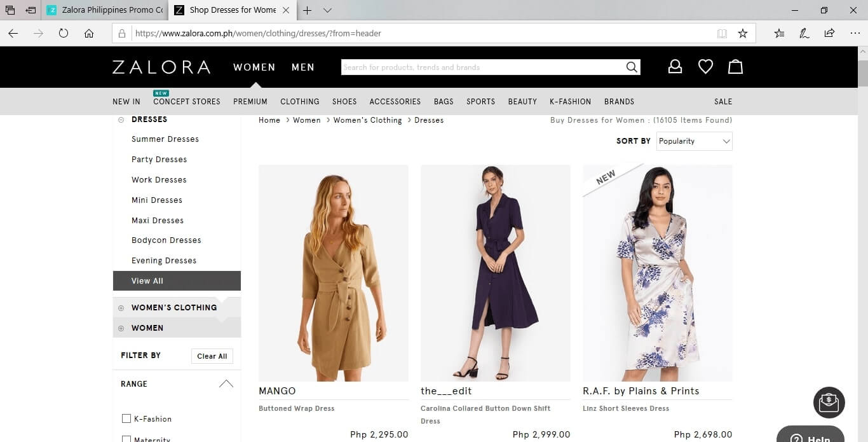Tick the K-Fashion checkbox
The height and width of the screenshot is (442, 868).
(x=126, y=418)
